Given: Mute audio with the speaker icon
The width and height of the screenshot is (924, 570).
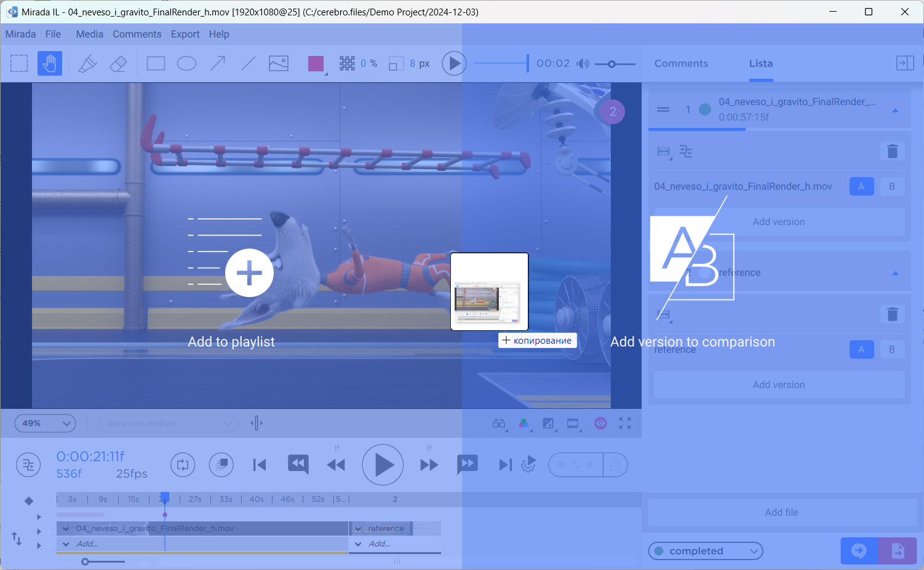Looking at the screenshot, I should coord(583,63).
